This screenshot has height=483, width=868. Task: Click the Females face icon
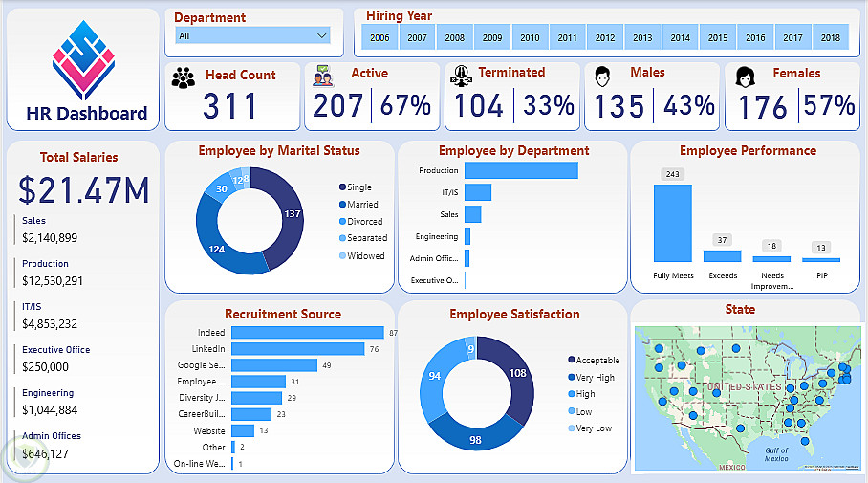point(745,77)
